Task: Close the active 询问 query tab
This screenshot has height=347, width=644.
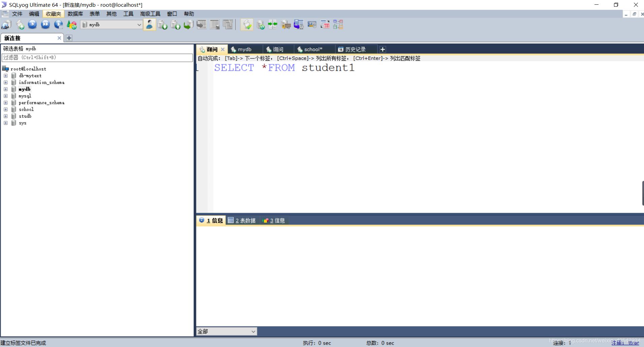Action: (x=223, y=49)
